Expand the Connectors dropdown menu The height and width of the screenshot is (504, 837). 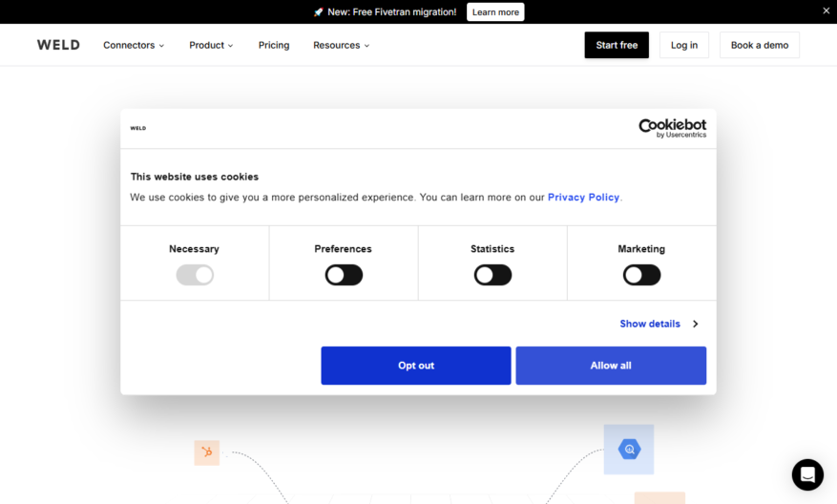134,46
